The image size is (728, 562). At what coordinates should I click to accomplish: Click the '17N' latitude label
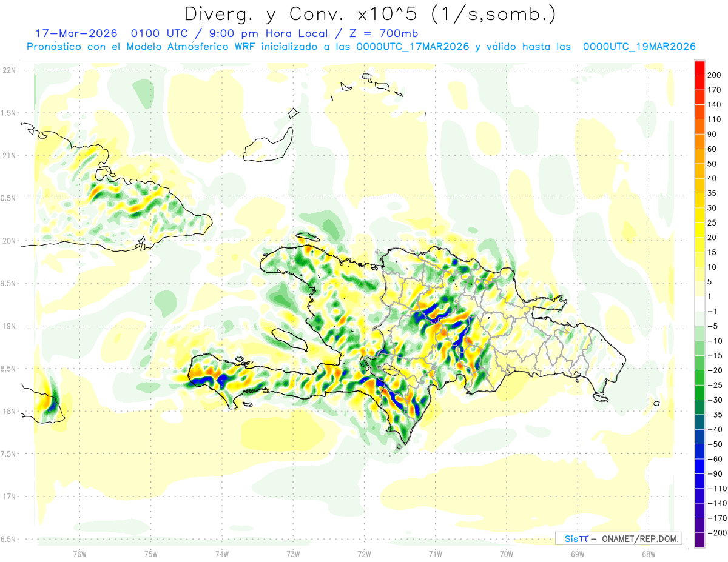point(10,497)
